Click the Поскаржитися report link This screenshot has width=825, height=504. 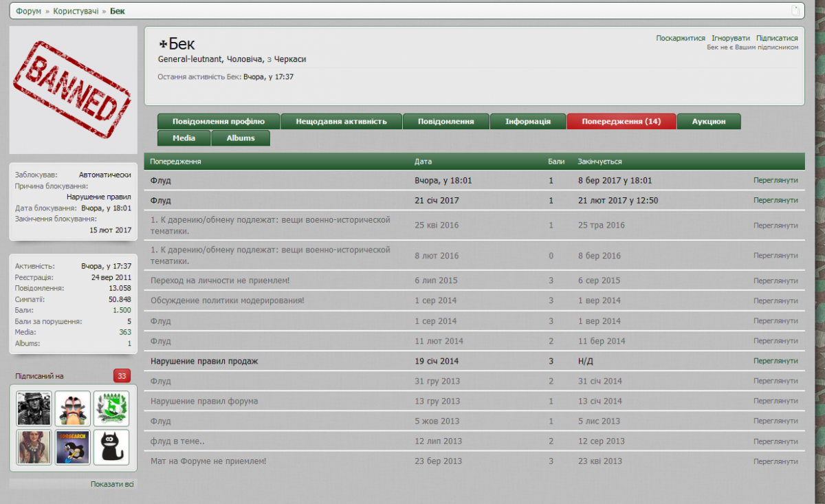click(x=680, y=39)
